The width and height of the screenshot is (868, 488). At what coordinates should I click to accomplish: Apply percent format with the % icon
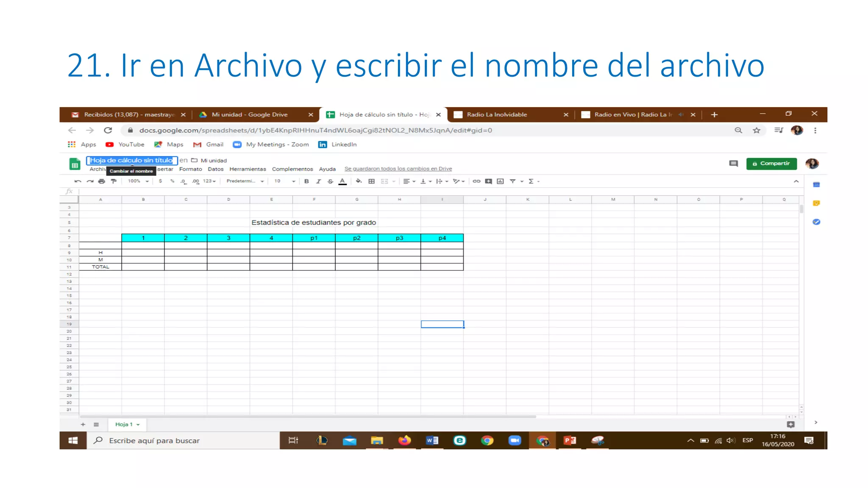point(172,181)
